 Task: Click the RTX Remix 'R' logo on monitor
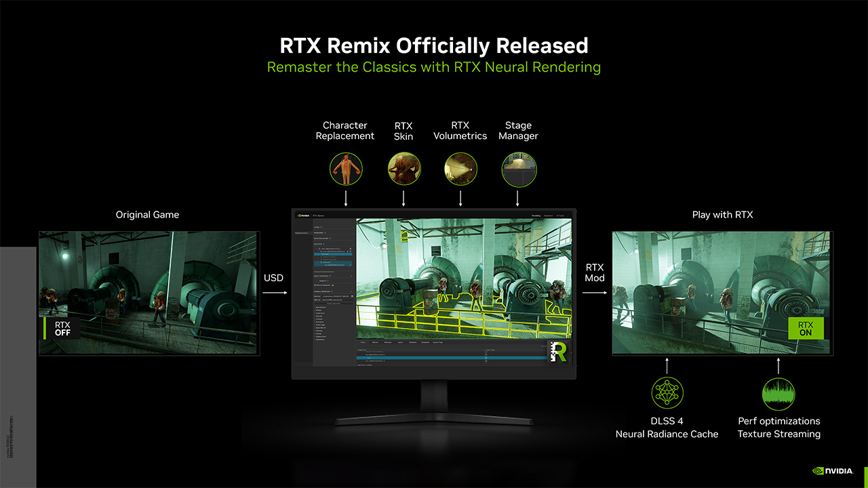click(559, 352)
